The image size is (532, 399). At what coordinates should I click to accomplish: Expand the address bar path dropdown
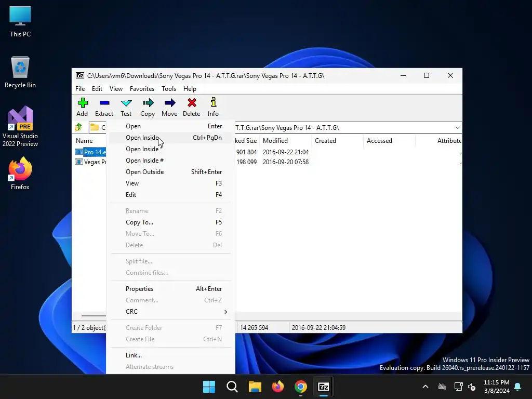[x=457, y=128]
